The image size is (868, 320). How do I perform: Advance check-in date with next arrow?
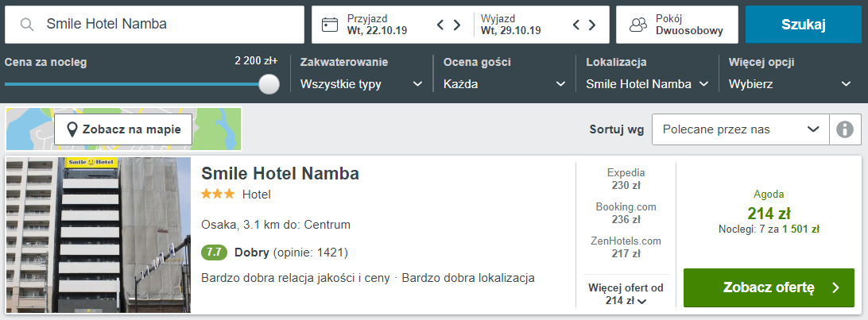[457, 25]
